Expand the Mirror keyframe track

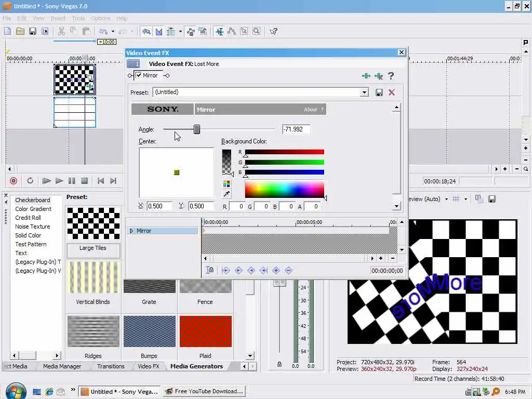point(131,231)
